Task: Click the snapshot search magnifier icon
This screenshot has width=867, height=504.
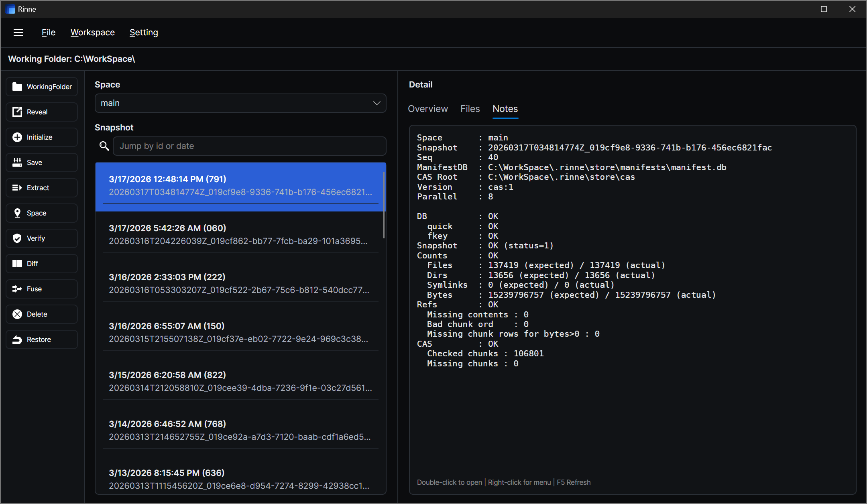Action: pyautogui.click(x=104, y=146)
